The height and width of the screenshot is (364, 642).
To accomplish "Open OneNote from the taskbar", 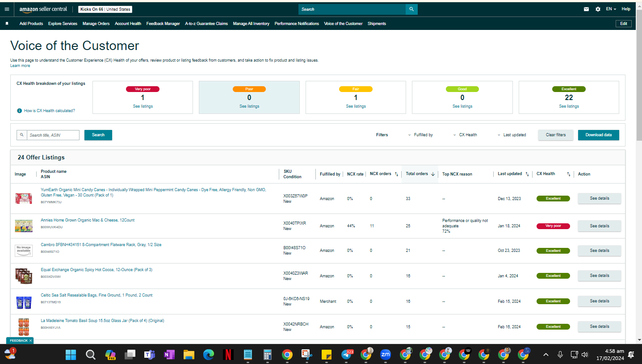I will 169,355.
